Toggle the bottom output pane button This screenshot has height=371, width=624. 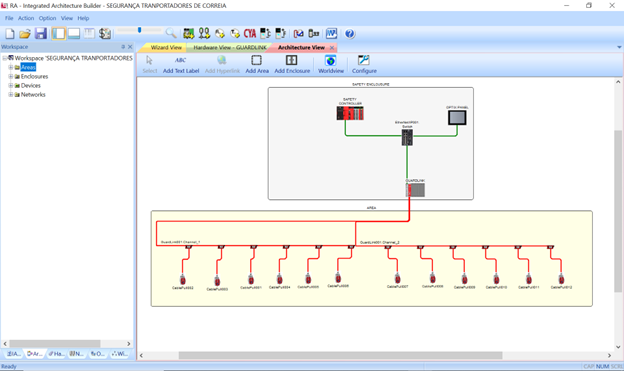pos(74,34)
